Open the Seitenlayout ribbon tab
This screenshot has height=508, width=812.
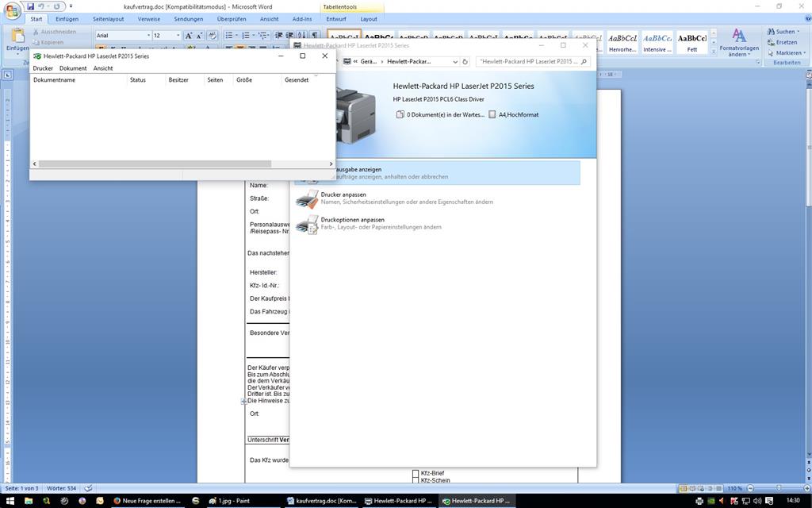(x=108, y=19)
